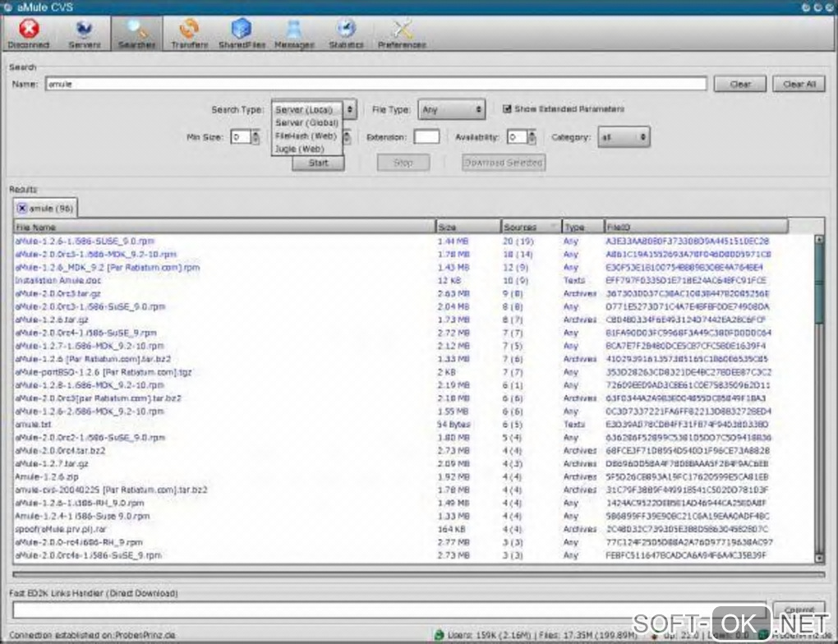Select file aMule-2.0.0rc3.tar.gz
Viewport: 838px width, 644px height.
(58, 293)
